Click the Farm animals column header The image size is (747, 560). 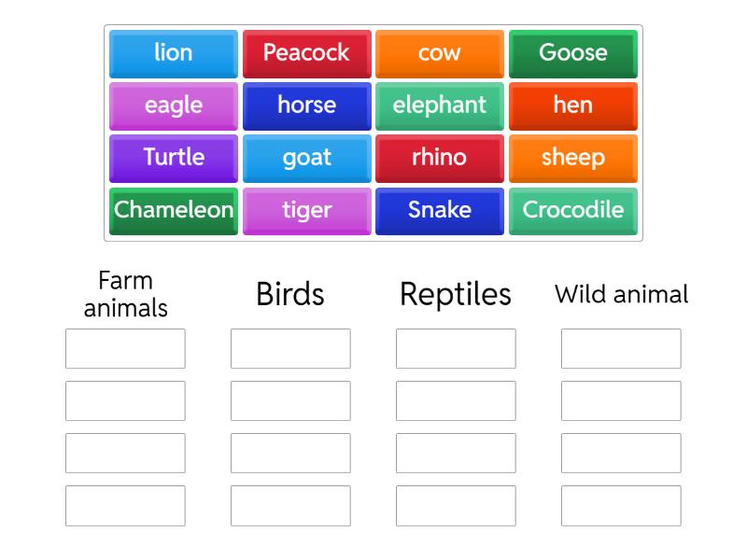coord(125,293)
